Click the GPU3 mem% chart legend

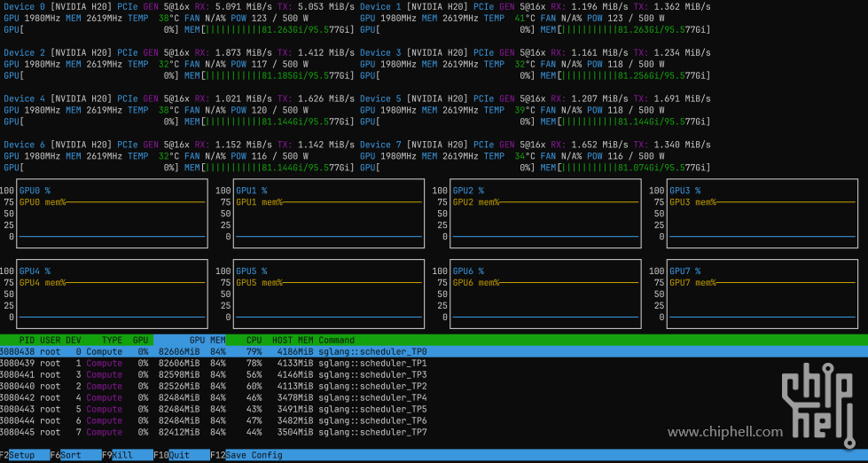click(x=693, y=202)
